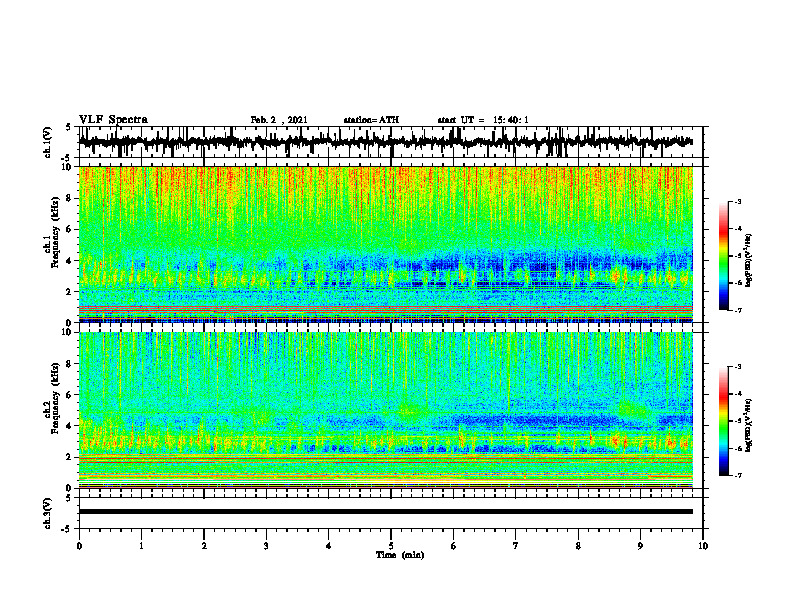Click the "2" kHz tick on ch.1 axis

pos(69,292)
